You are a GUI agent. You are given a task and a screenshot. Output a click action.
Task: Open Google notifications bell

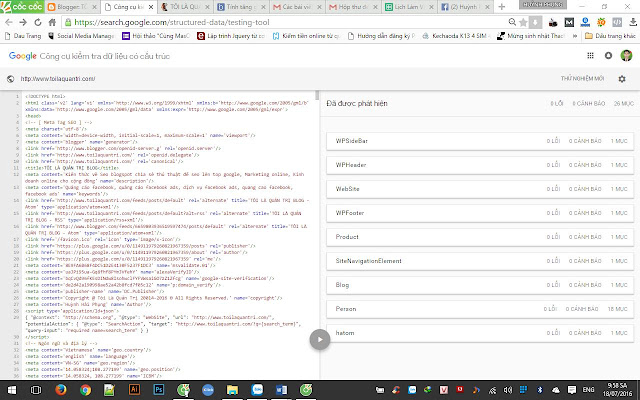click(x=608, y=56)
